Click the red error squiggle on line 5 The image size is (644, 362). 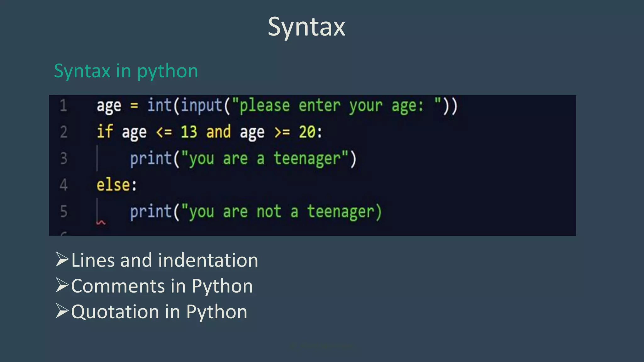[101, 222]
